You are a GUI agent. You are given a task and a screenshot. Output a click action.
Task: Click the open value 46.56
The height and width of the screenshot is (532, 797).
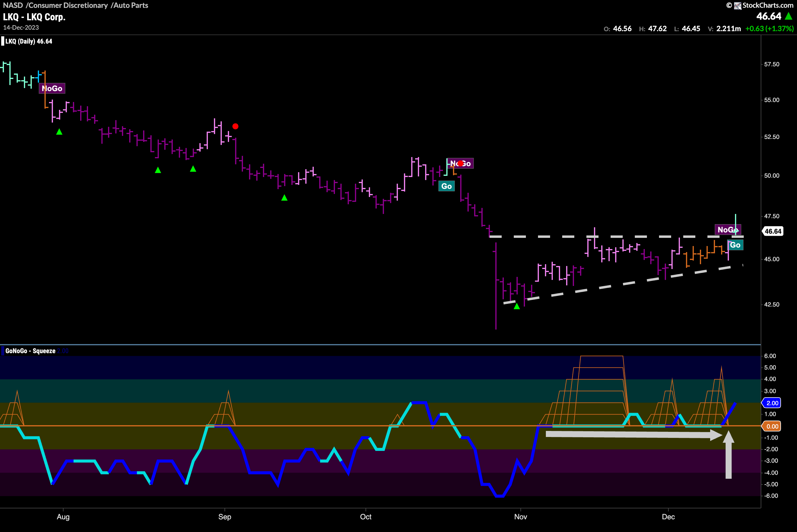[622, 29]
